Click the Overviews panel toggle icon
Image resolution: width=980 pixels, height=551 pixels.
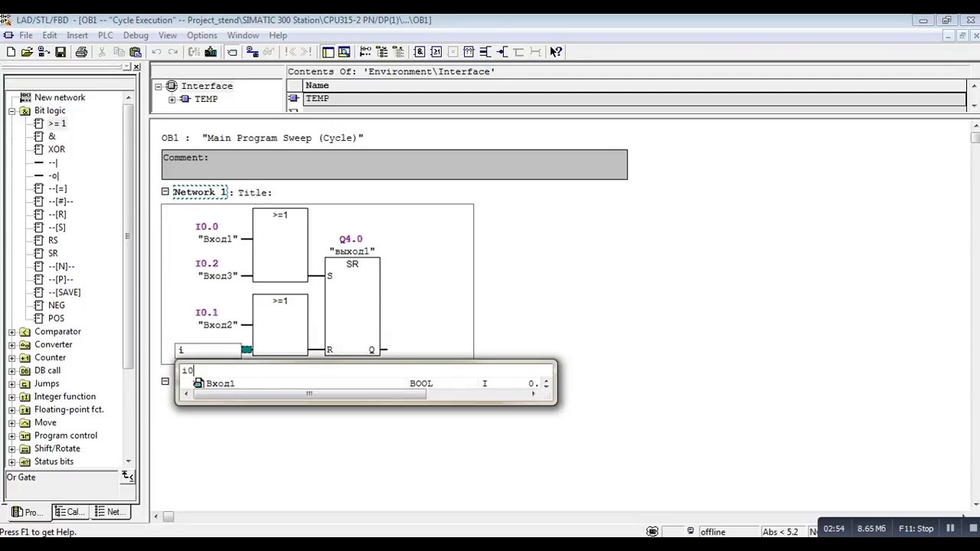(x=328, y=52)
